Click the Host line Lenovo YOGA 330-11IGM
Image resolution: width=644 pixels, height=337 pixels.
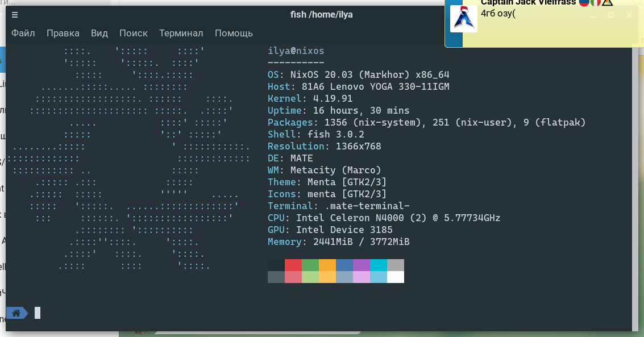point(359,86)
